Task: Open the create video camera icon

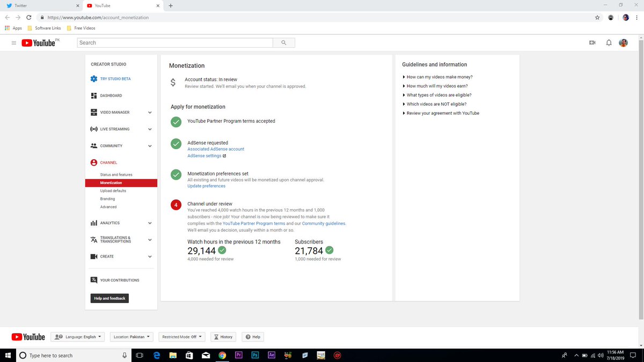Action: pos(592,43)
